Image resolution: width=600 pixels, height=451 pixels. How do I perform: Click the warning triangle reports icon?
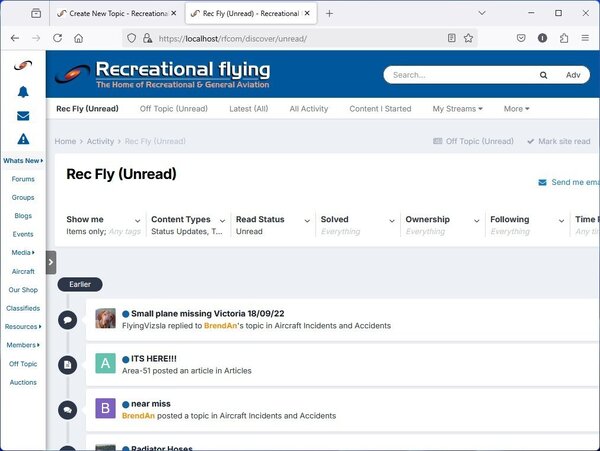(x=22, y=140)
